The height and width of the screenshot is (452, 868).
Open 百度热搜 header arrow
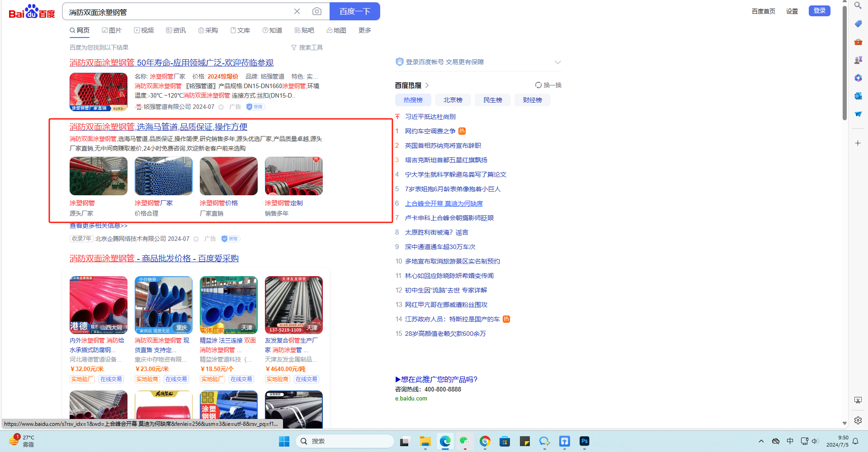click(x=427, y=85)
